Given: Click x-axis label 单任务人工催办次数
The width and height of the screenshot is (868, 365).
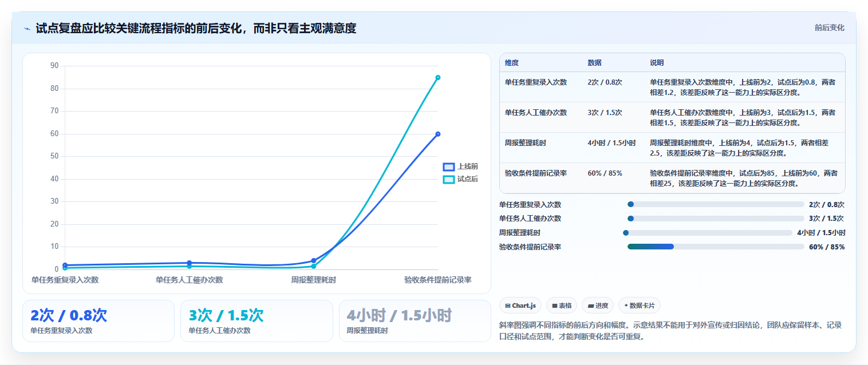Looking at the screenshot, I should point(189,280).
